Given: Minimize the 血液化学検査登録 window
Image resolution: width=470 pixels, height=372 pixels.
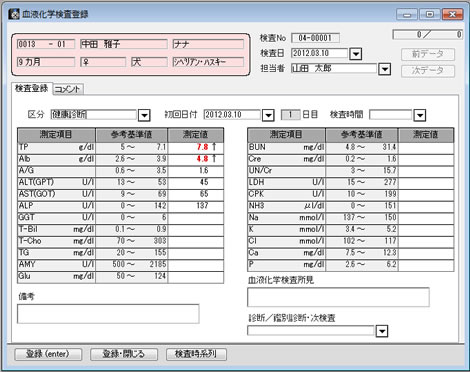Looking at the screenshot, I should tap(407, 14).
